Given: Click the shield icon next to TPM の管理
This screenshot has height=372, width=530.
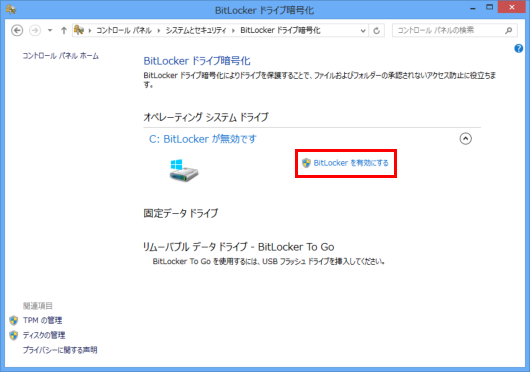Looking at the screenshot, I should point(14,320).
